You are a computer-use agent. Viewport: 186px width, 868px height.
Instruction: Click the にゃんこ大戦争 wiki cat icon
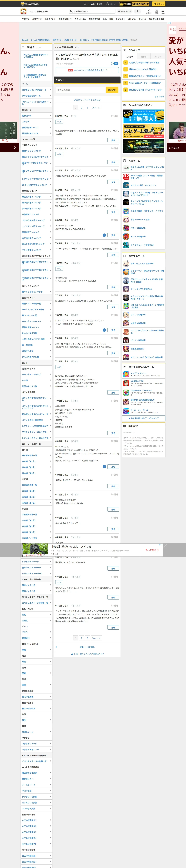pos(24,11)
